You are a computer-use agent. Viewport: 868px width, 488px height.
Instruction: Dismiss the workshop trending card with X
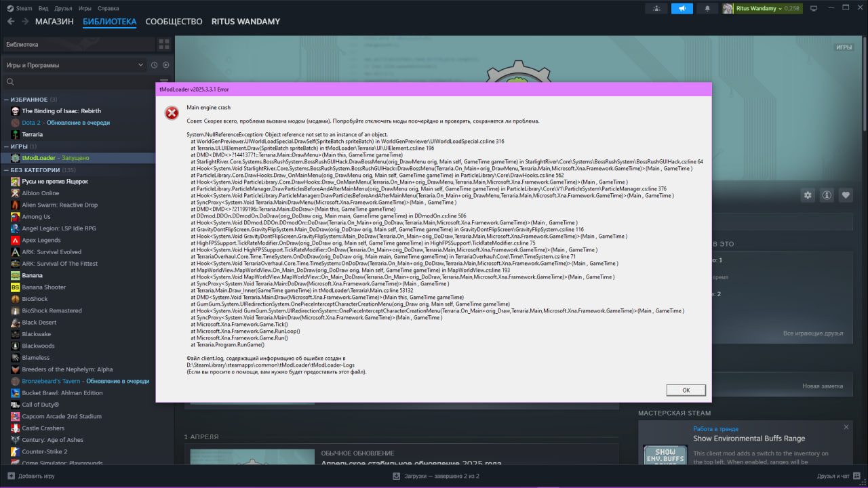(846, 428)
